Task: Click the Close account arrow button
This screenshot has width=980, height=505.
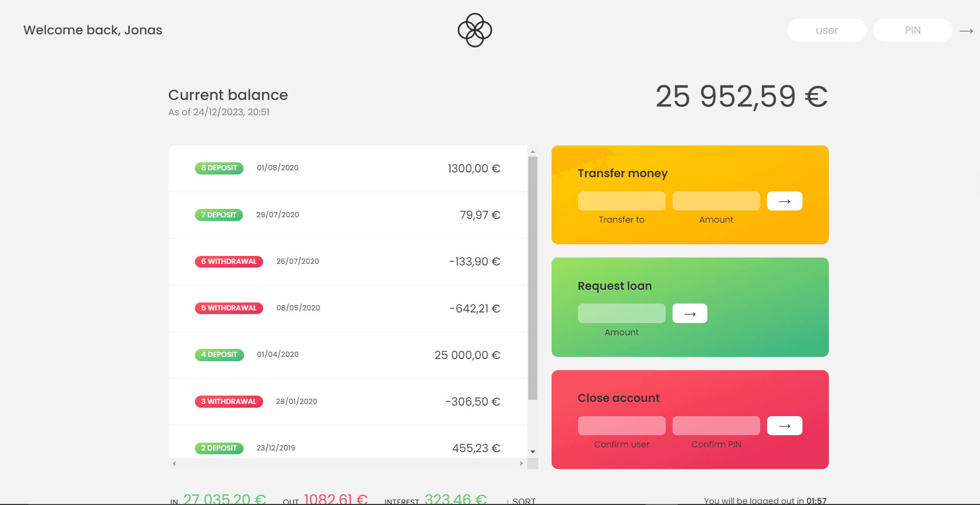Action: coord(784,426)
